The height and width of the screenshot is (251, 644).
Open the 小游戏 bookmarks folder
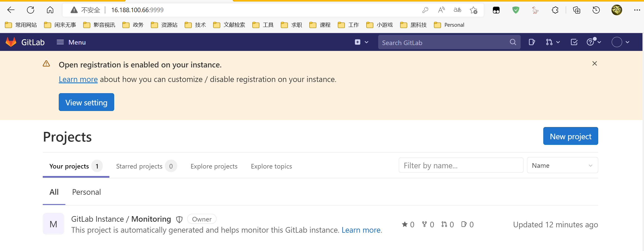[380, 25]
